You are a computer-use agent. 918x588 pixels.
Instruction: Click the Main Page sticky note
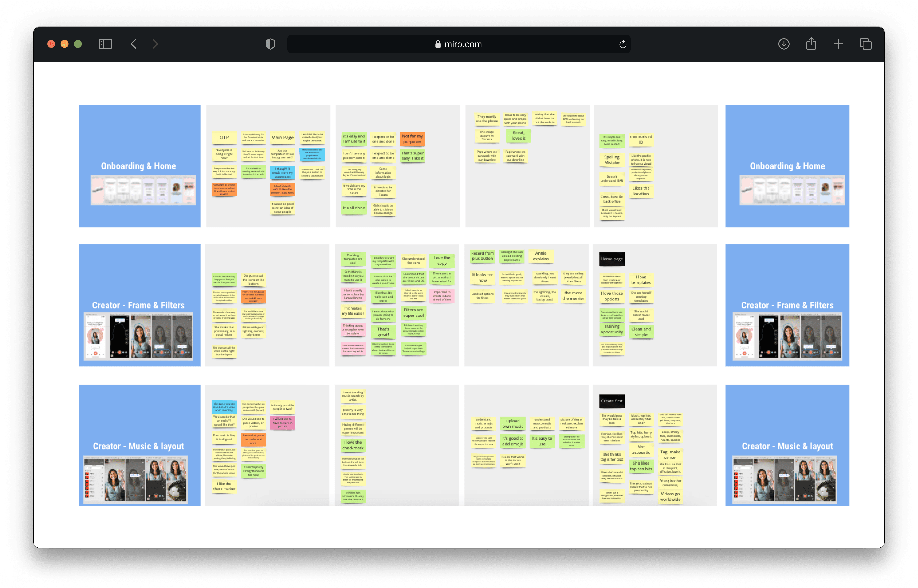coord(283,138)
